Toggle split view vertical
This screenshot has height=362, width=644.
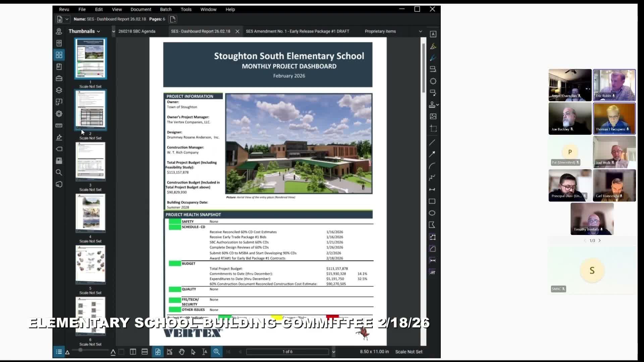133,352
